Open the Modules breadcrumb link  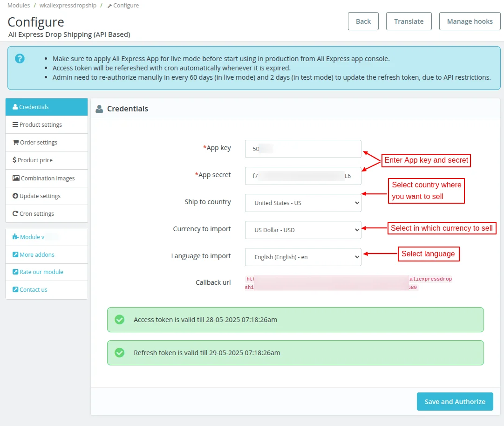18,5
